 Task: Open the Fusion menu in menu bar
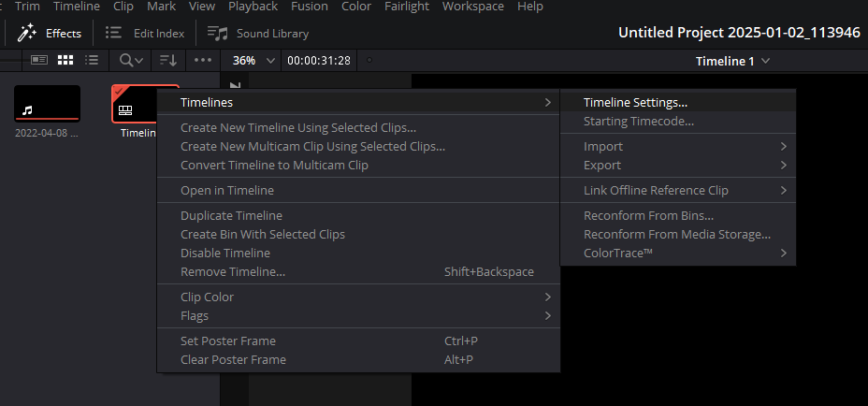(x=309, y=7)
